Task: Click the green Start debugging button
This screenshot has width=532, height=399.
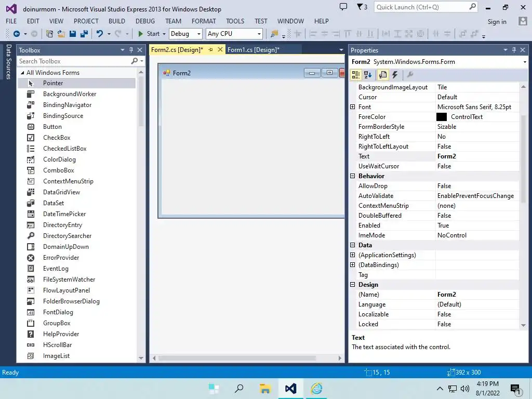Action: [150, 34]
